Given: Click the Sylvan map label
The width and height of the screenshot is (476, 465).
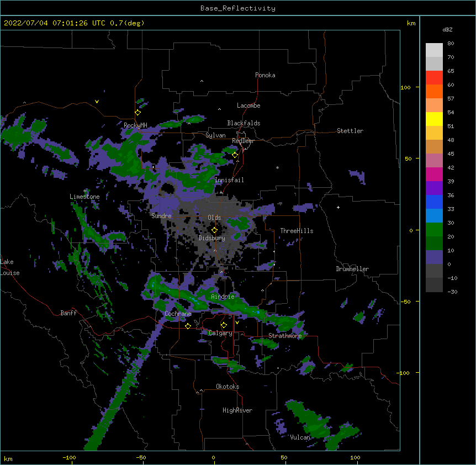Looking at the screenshot, I should point(215,135).
